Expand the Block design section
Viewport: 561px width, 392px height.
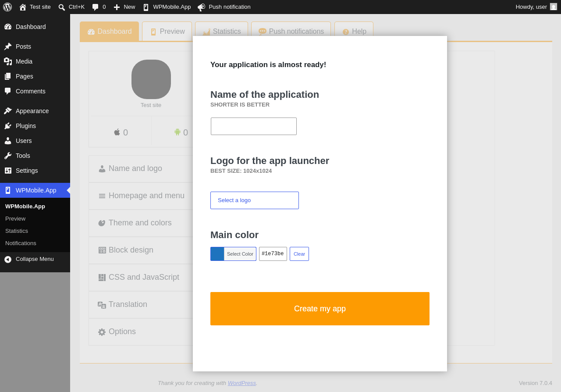[141, 250]
